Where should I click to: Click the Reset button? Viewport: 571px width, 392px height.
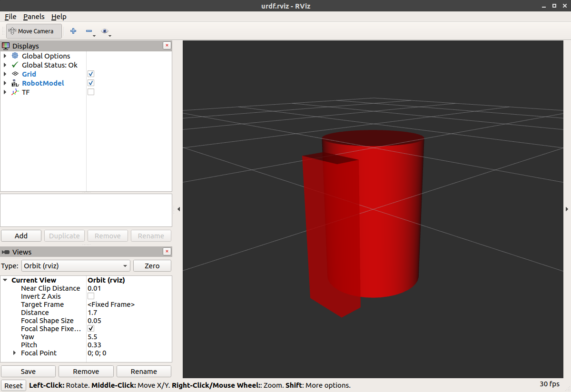tap(13, 386)
